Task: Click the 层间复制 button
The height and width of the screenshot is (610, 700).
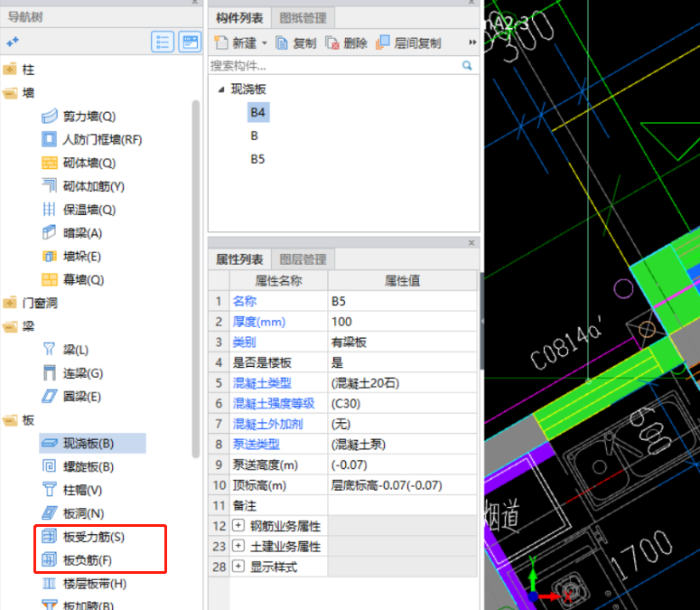Action: tap(408, 42)
